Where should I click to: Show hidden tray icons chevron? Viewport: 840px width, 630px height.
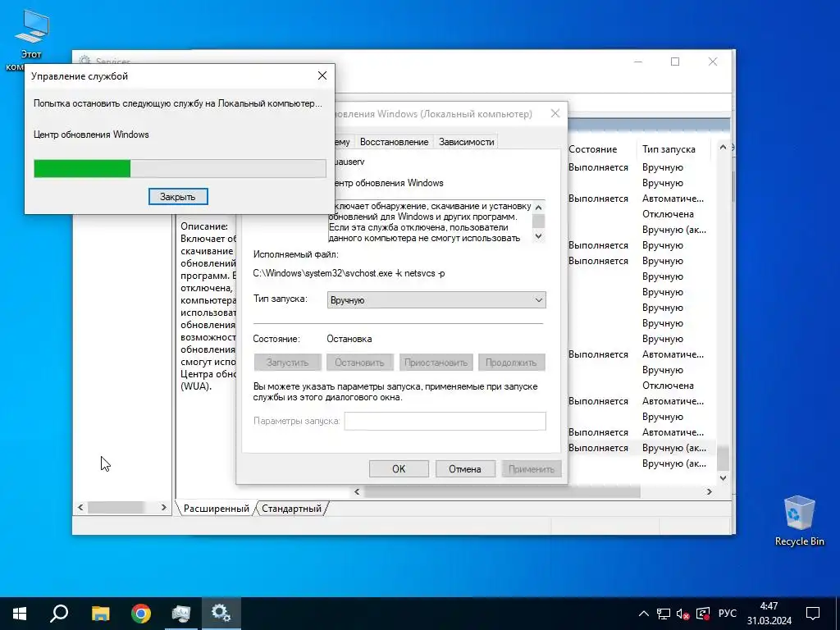[644, 614]
